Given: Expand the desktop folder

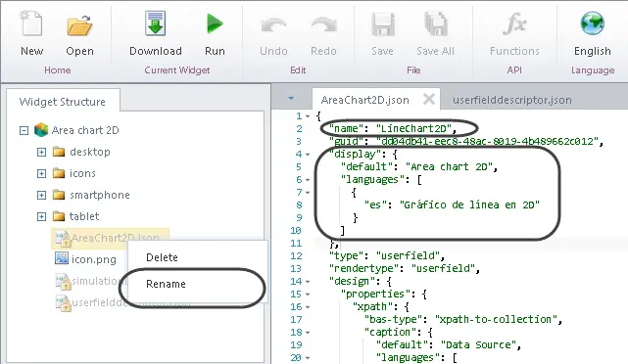Looking at the screenshot, I should (41, 152).
